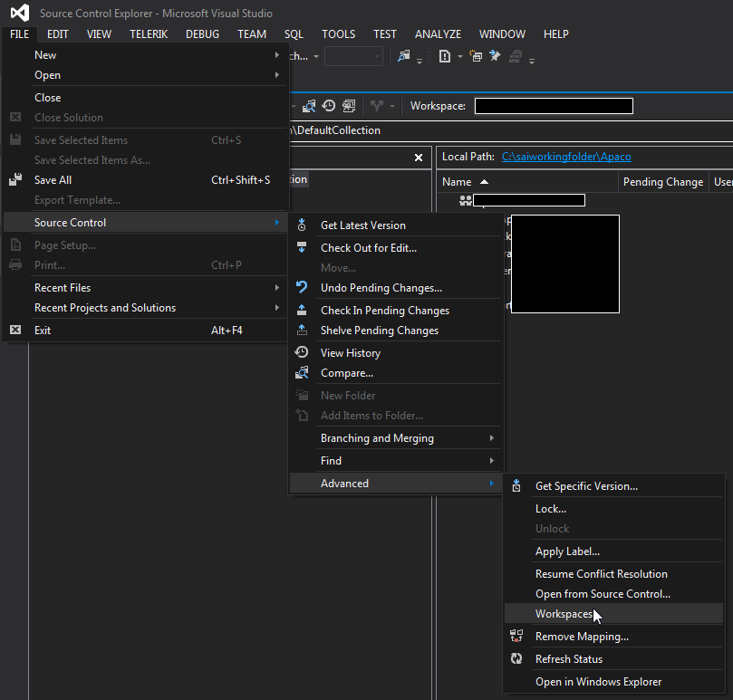Select Undo Pending Changes option

[381, 288]
